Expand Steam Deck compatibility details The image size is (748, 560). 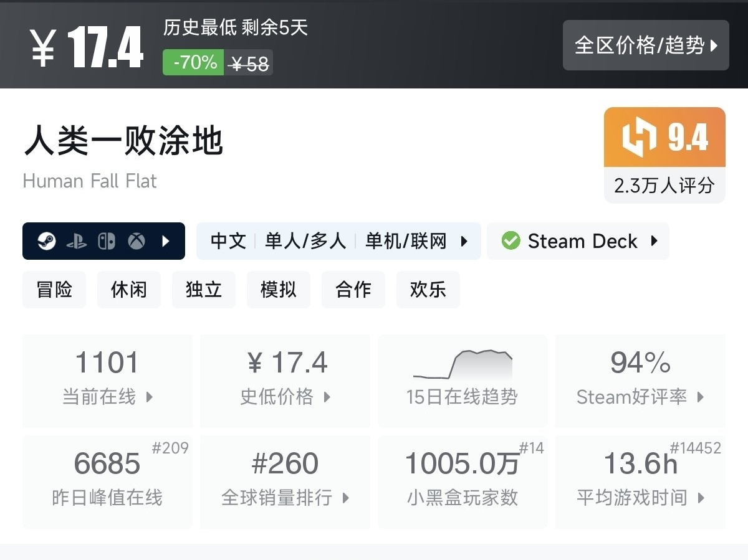tap(654, 241)
